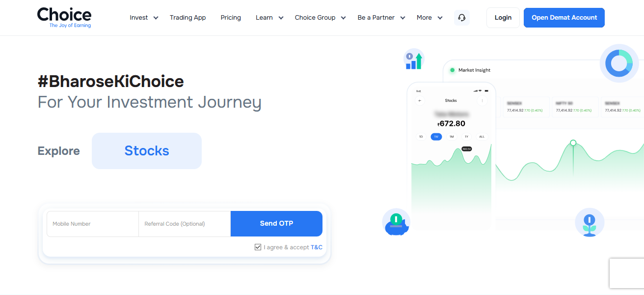Image resolution: width=644 pixels, height=295 pixels.
Task: Click the Stocks explore pill
Action: coord(147,151)
